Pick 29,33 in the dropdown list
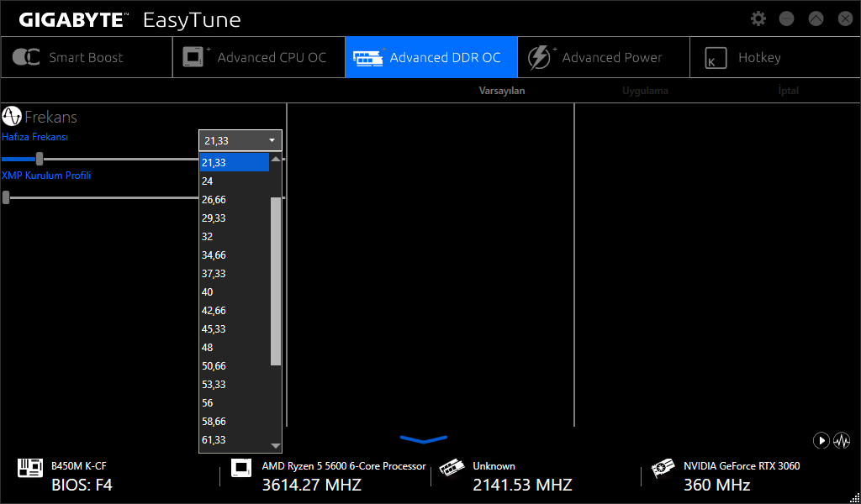861x504 pixels. pyautogui.click(x=235, y=218)
